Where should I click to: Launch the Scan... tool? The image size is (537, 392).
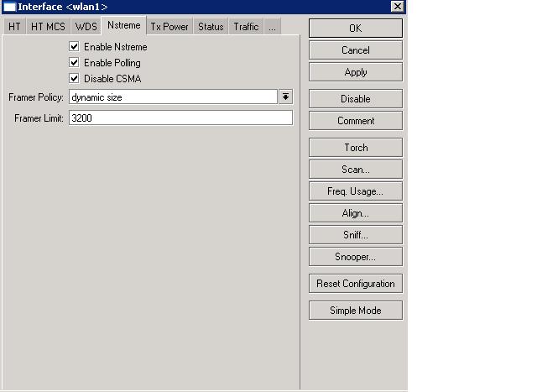356,170
